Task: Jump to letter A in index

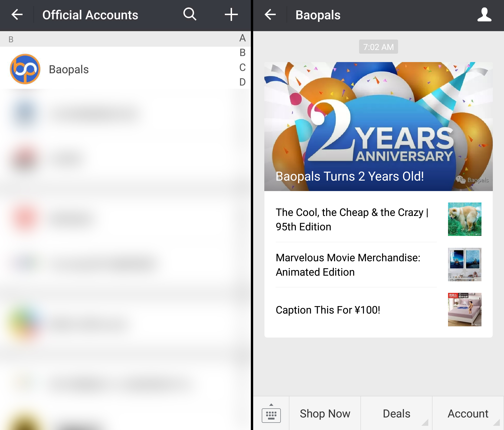Action: click(x=242, y=38)
